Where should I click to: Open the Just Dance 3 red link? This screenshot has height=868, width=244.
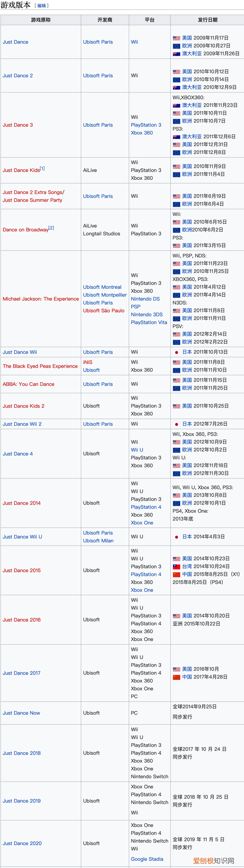point(18,125)
